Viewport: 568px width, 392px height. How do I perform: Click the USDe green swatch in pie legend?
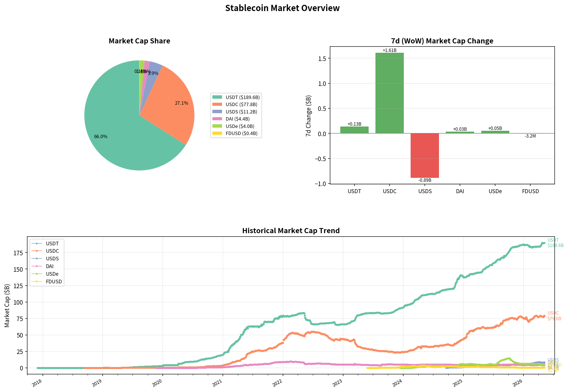click(217, 126)
